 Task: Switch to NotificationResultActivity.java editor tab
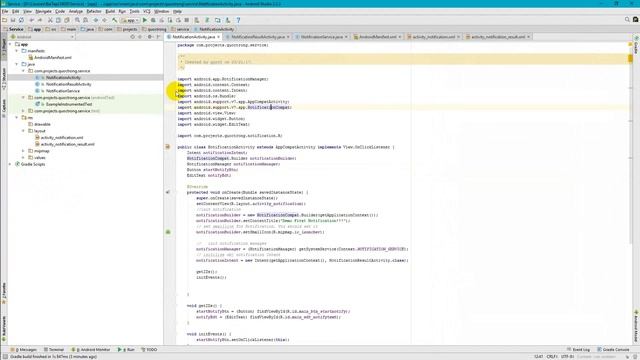[258, 37]
